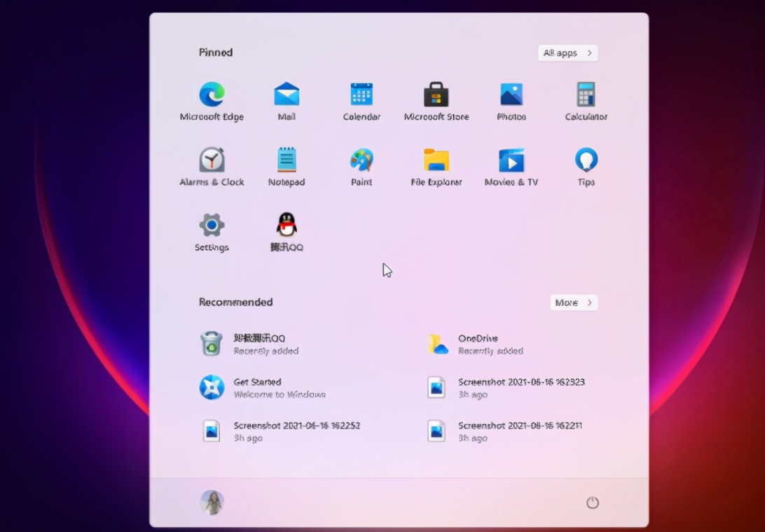Open the screenshot ending in 2252
The image size is (765, 532).
[281, 431]
